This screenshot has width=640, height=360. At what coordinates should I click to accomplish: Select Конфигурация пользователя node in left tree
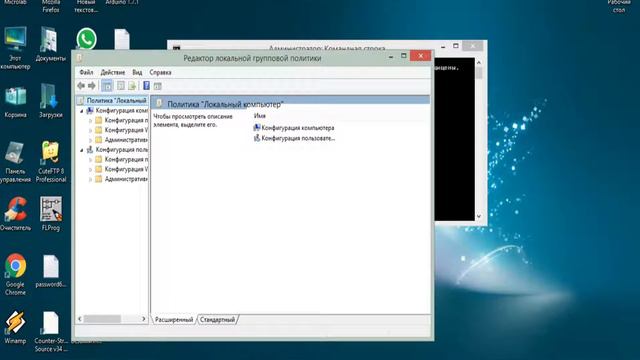(121, 150)
